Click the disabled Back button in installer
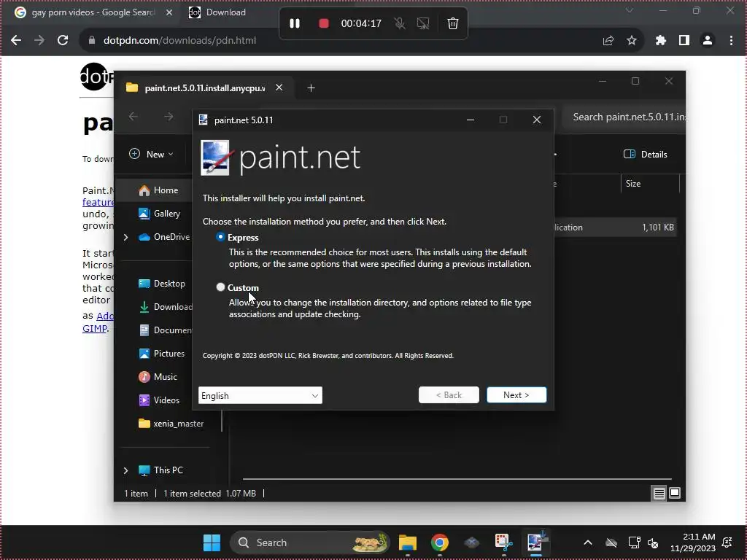Screen dimensions: 747x560 (449, 394)
